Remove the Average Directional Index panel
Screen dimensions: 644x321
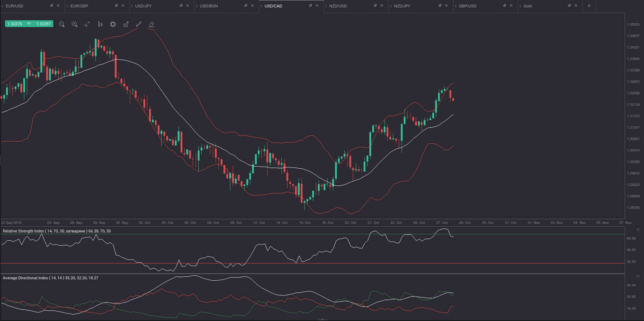coord(638,276)
